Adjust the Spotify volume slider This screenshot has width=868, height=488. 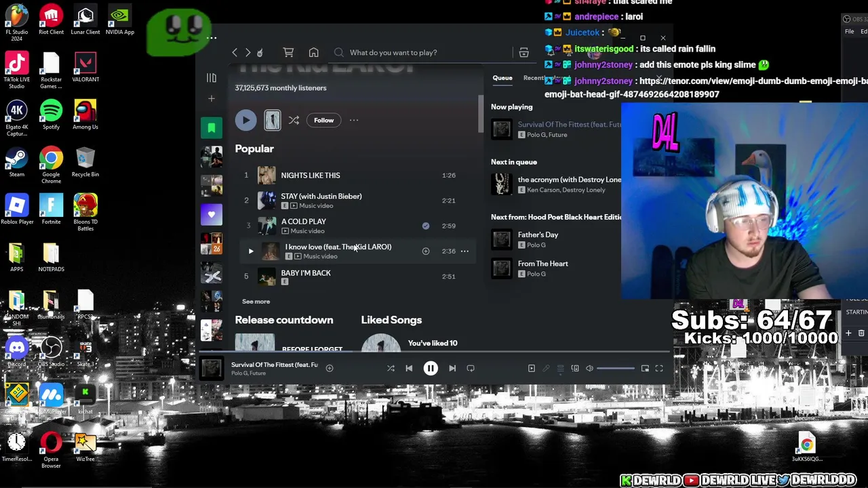click(x=616, y=368)
